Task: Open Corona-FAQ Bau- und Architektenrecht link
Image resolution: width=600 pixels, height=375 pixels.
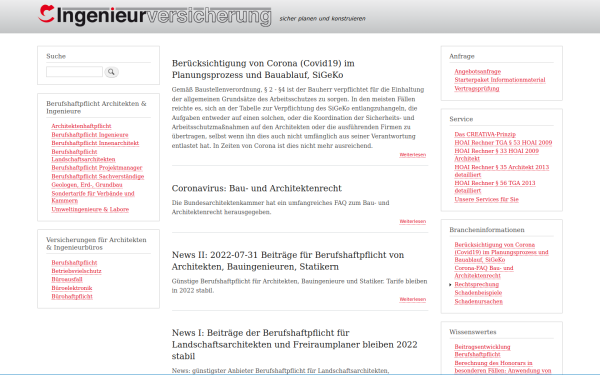Action: point(484,272)
